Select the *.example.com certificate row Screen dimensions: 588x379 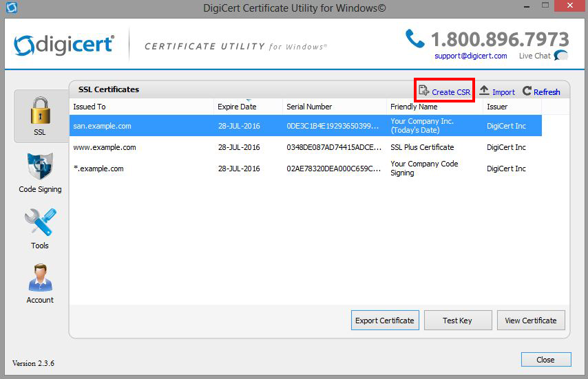click(306, 169)
